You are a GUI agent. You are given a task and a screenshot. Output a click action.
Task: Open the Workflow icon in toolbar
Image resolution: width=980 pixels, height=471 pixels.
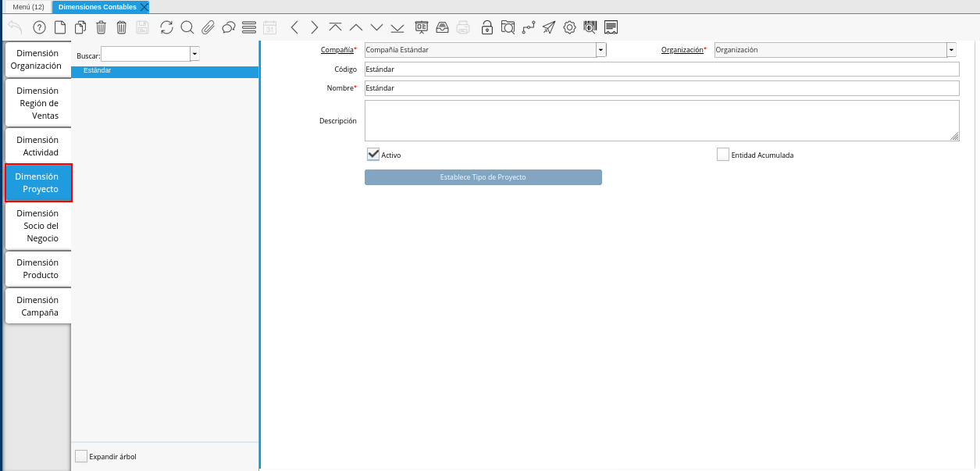(529, 27)
